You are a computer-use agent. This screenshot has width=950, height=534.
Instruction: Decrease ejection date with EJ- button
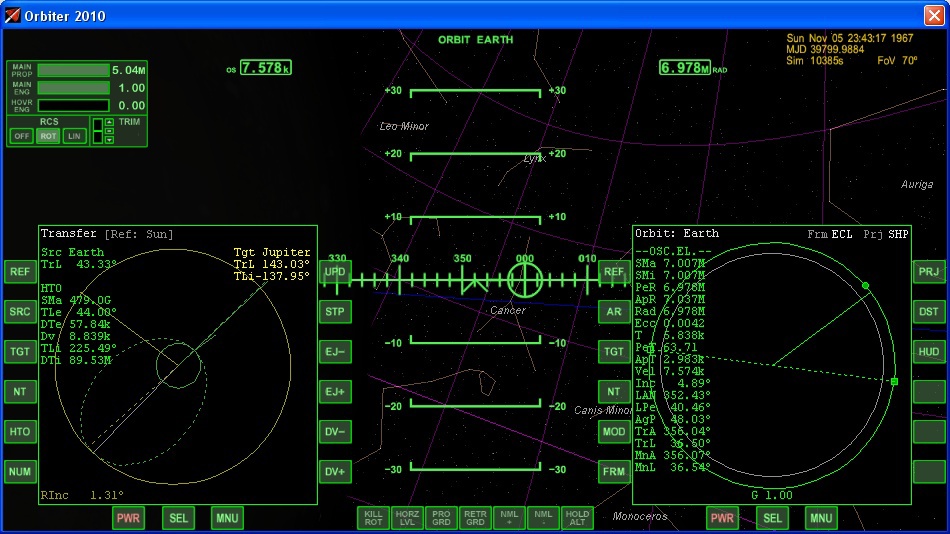click(335, 352)
